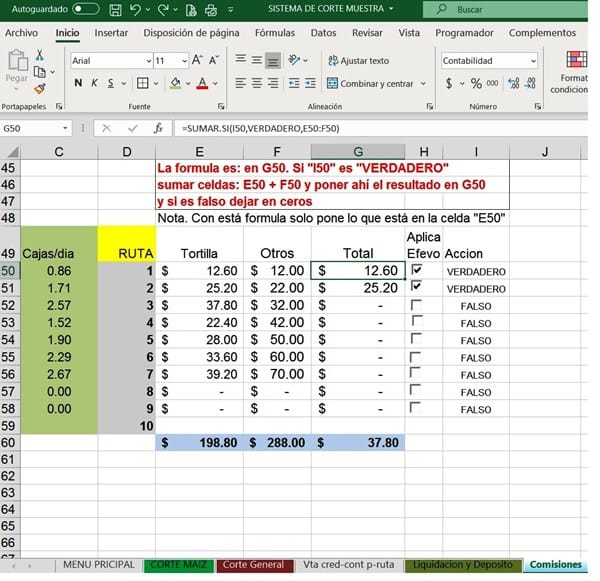Click the italic K formatting icon
600x581 pixels.
(x=94, y=83)
